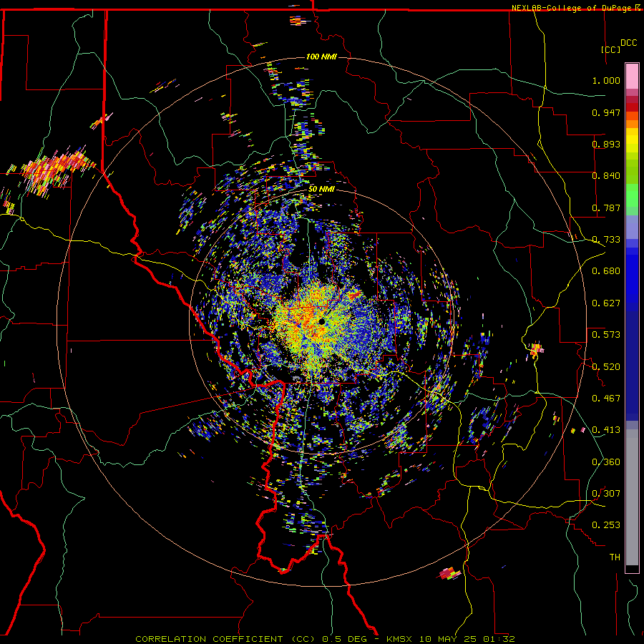Image resolution: width=644 pixels, height=644 pixels.
Task: Click the [CC] label above the color scale
Action: click(611, 49)
